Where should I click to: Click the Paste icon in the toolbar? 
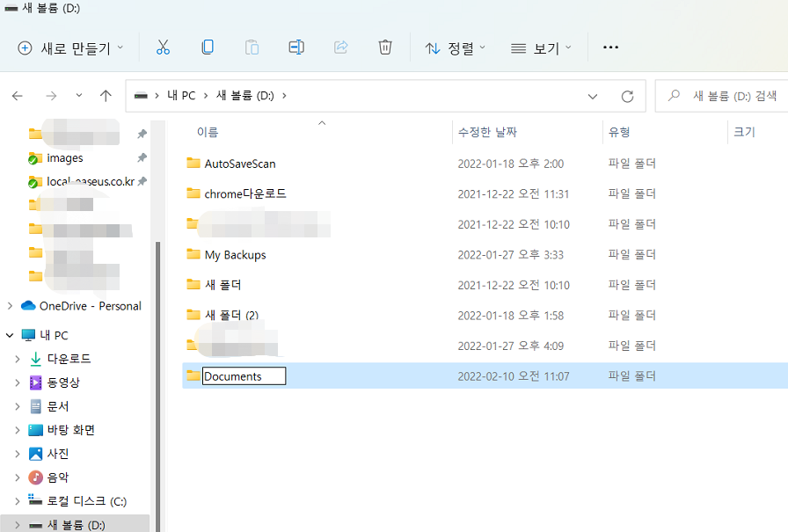coord(252,47)
